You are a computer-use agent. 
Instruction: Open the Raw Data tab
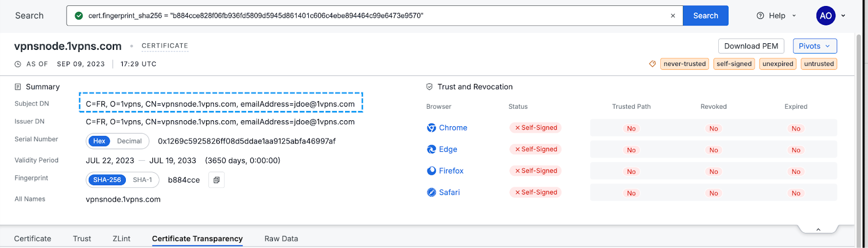tap(281, 239)
